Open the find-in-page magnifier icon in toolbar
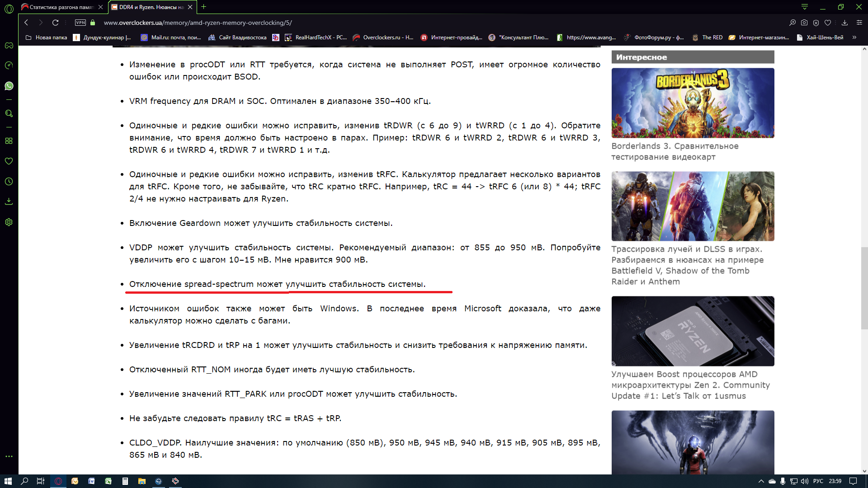 (792, 23)
